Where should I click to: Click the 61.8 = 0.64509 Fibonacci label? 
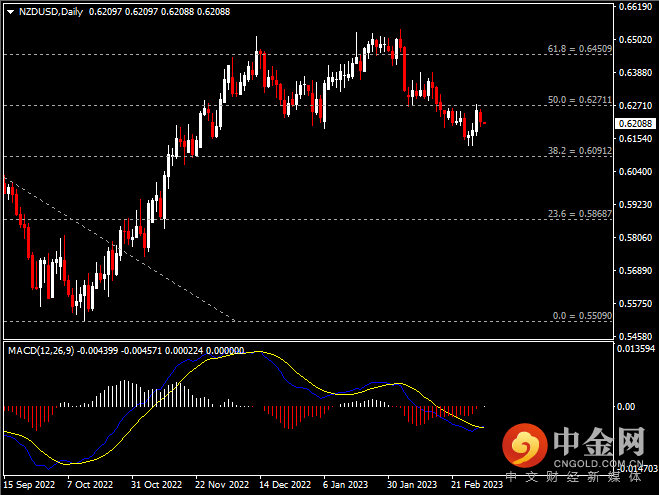581,48
